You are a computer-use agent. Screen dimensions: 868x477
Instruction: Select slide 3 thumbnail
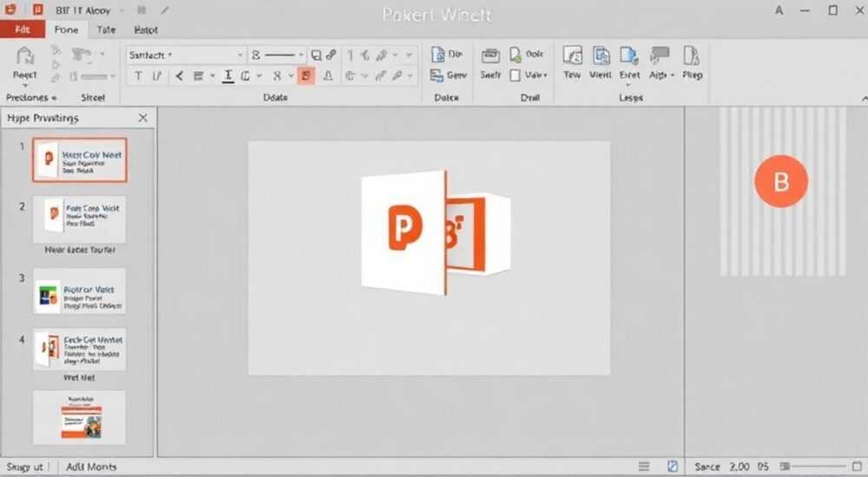pos(79,291)
